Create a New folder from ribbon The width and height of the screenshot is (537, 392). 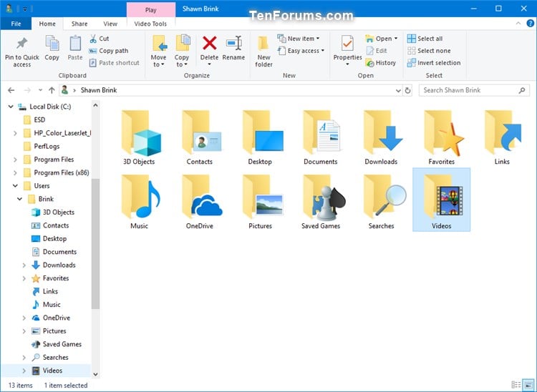click(x=263, y=52)
